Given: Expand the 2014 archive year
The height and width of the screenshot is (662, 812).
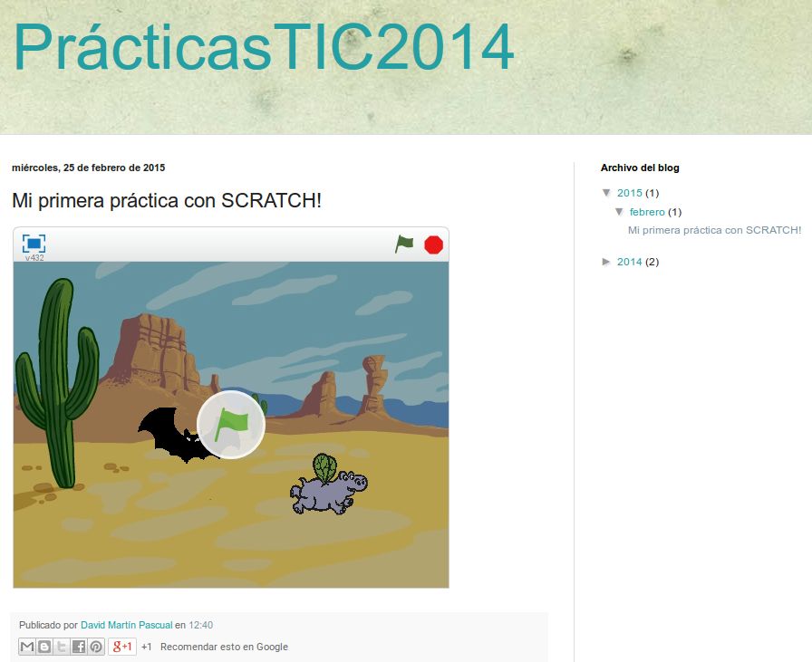Looking at the screenshot, I should pos(606,262).
